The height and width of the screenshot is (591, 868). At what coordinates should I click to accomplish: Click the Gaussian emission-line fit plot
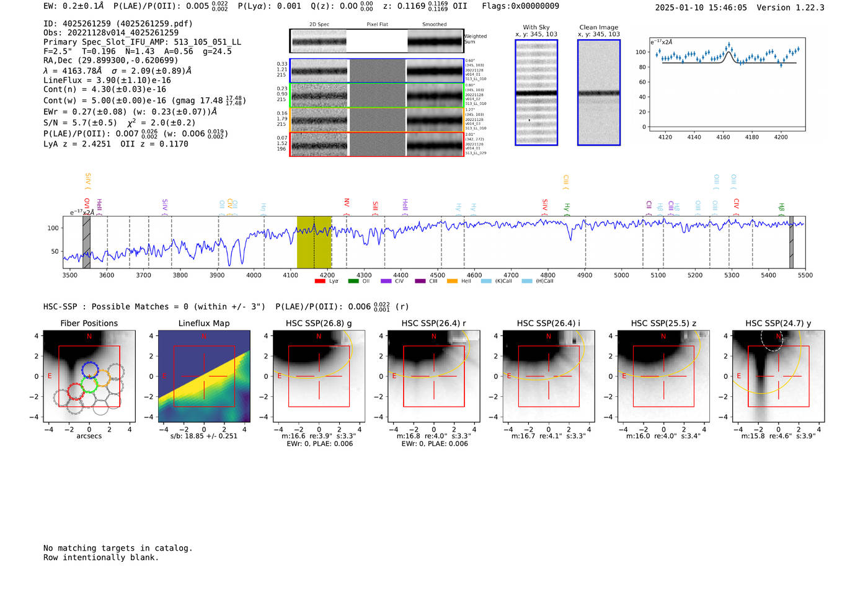[727, 84]
